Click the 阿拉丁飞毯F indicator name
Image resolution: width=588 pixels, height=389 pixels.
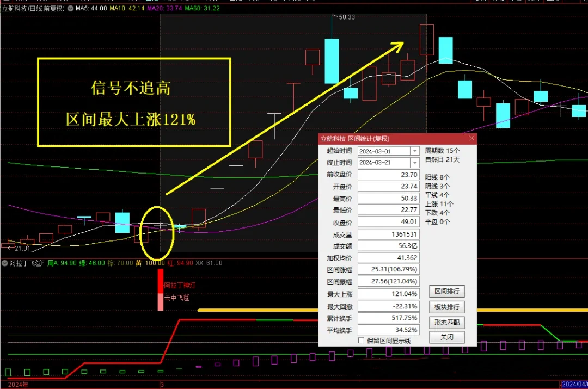coord(27,263)
